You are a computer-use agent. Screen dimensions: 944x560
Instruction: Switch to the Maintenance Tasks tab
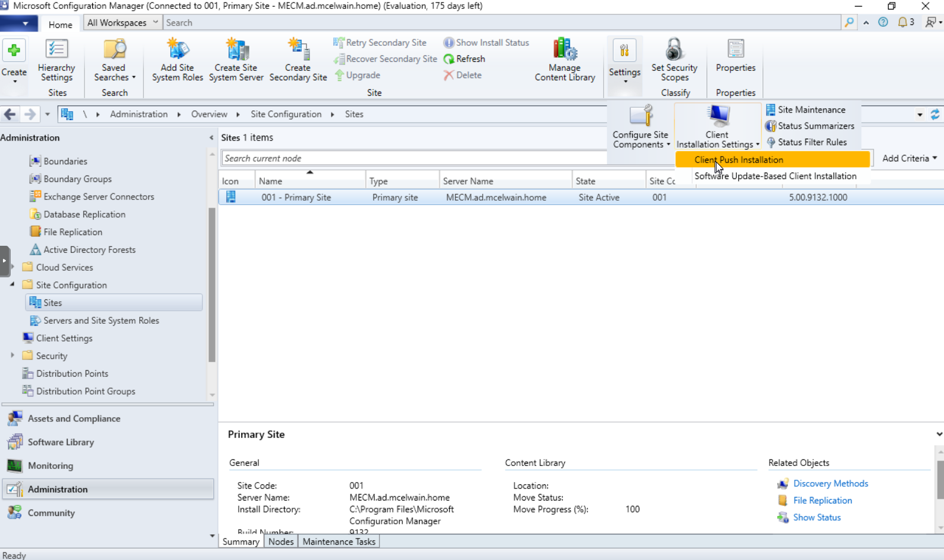coord(339,542)
